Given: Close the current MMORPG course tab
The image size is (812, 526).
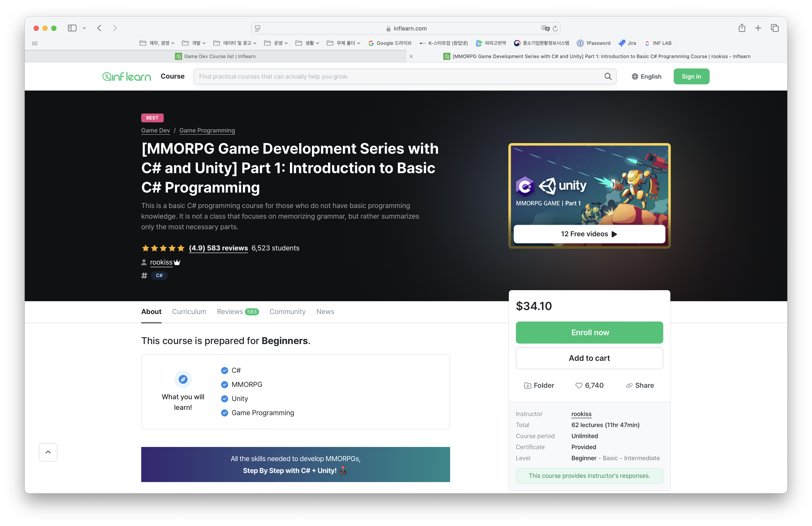Looking at the screenshot, I should (411, 56).
